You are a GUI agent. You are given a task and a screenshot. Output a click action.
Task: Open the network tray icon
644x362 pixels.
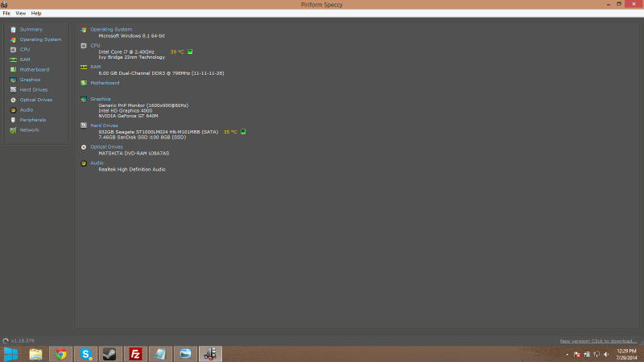[x=597, y=354]
